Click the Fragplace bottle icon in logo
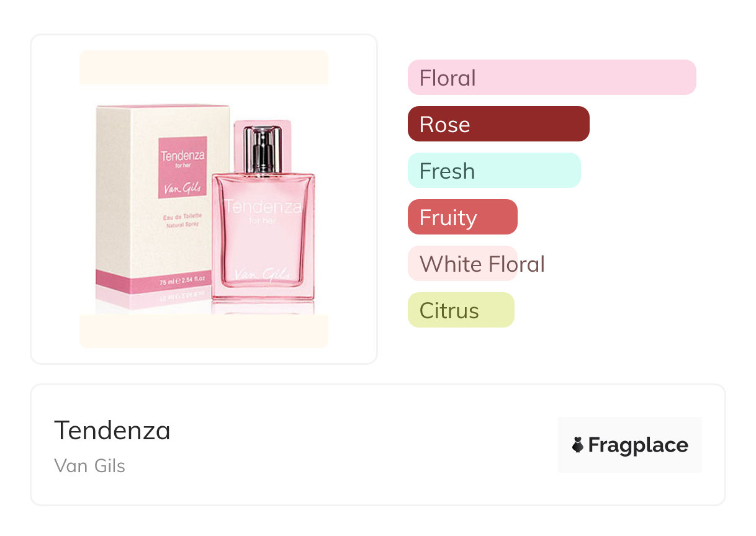Image resolution: width=756 pixels, height=536 pixels. (x=578, y=445)
